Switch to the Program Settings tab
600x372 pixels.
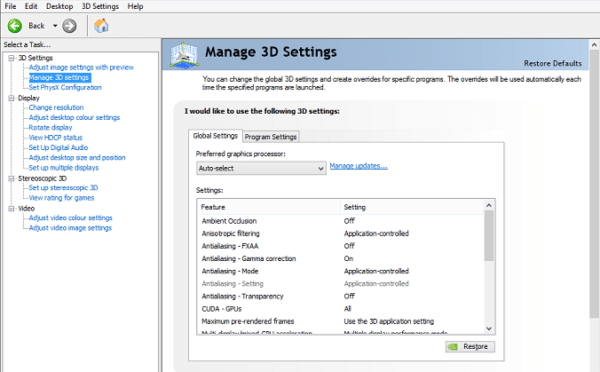tap(271, 137)
